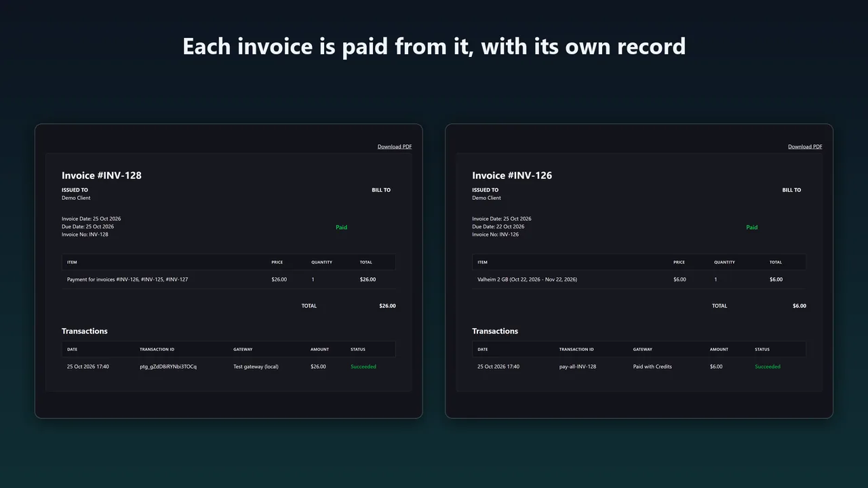Click Download PDF link on invoice INV-128
The width and height of the screenshot is (868, 488).
tap(395, 146)
